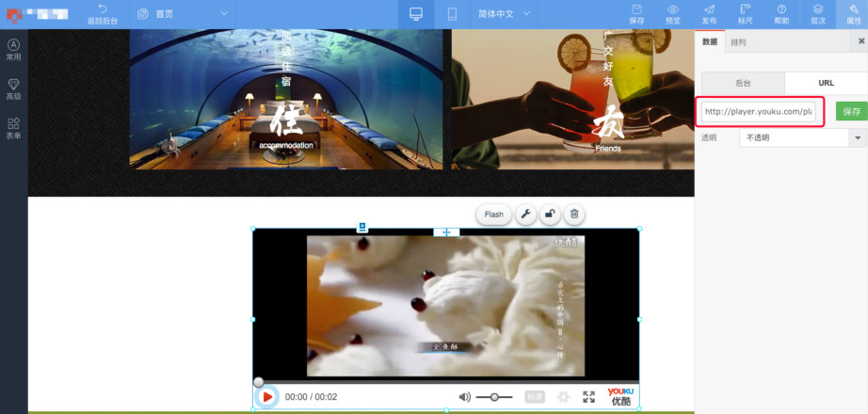
Task: Open the 不透明 transparency dropdown
Action: point(802,138)
